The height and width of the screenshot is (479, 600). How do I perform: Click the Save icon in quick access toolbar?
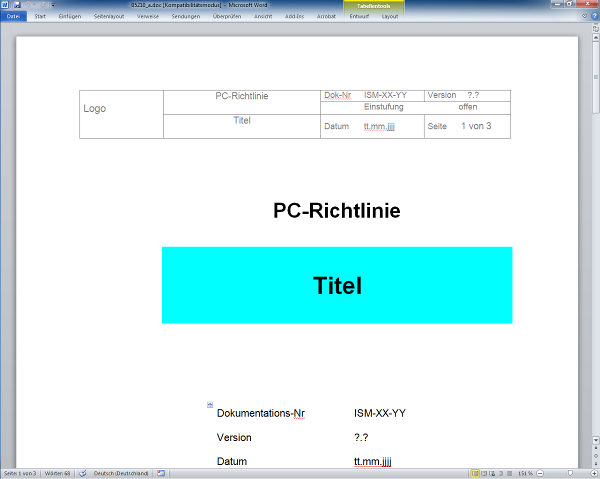[17, 5]
